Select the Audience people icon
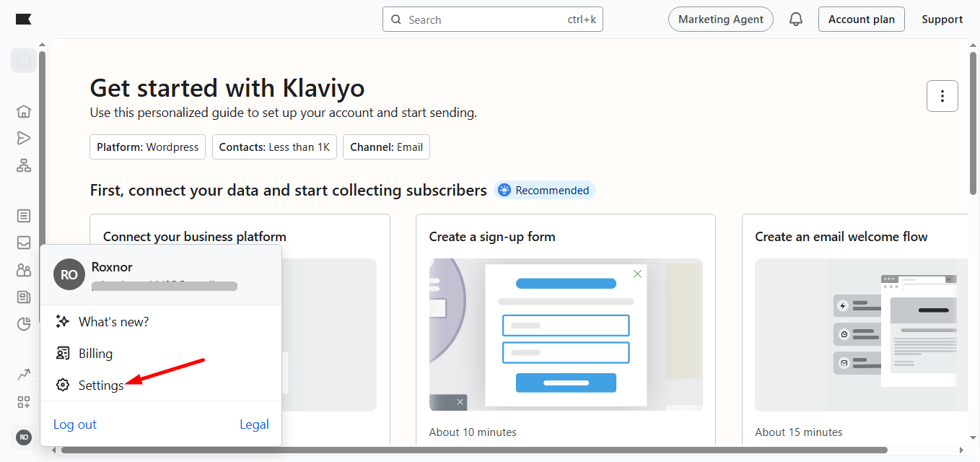 click(24, 269)
